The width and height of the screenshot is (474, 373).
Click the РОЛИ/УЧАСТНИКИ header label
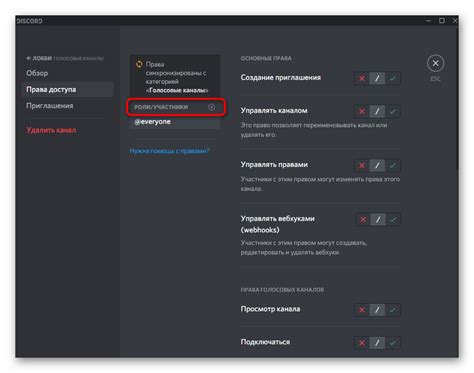161,107
